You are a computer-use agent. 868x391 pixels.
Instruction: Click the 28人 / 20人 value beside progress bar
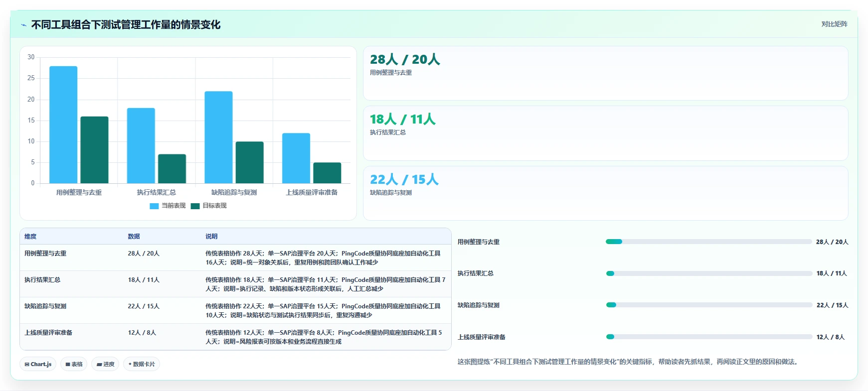(832, 242)
